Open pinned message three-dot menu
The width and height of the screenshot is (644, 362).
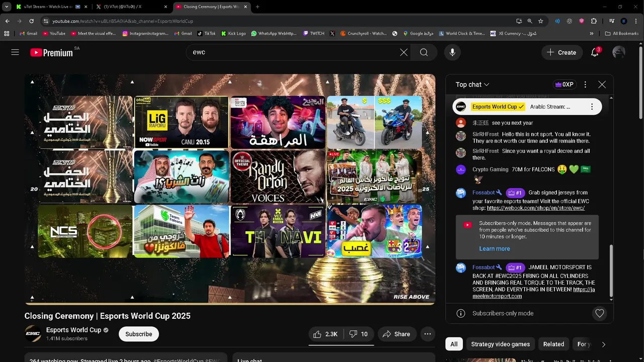click(592, 107)
